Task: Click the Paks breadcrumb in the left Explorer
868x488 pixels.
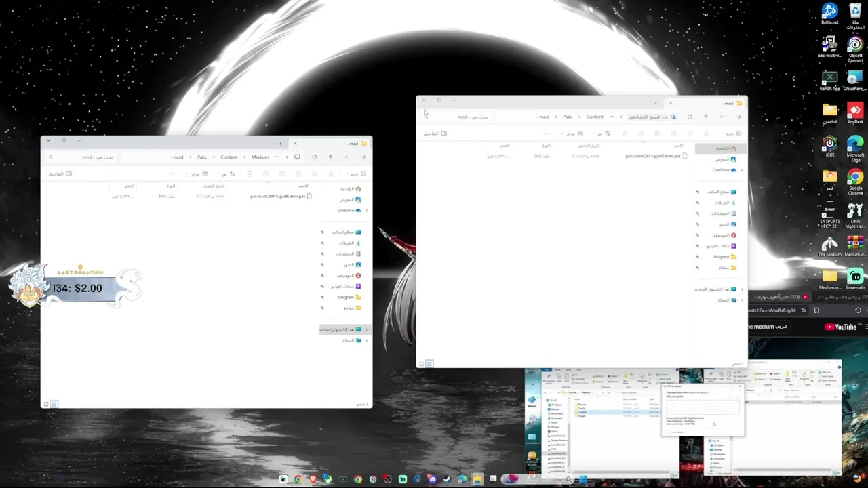Action: pos(201,157)
